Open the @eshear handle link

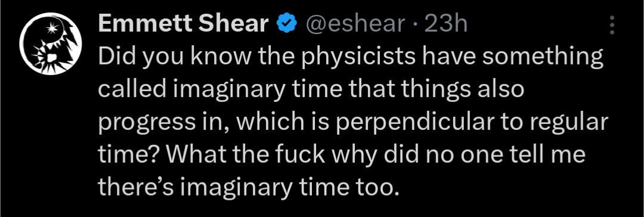tap(355, 24)
